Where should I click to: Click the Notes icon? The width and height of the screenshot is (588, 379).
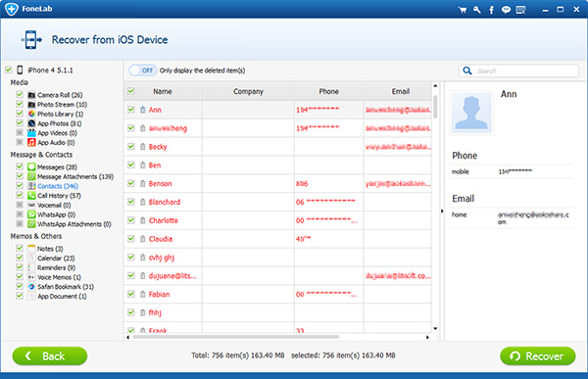coord(31,249)
